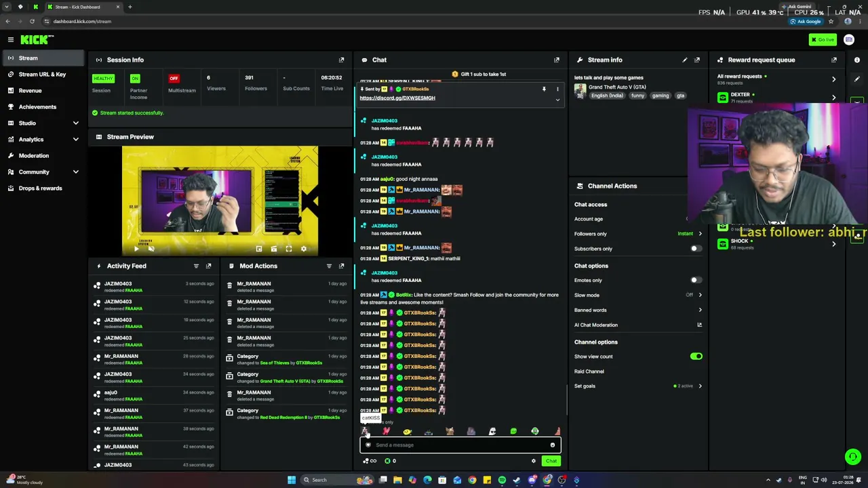Open the profile avatar menu
868x488 pixels.
(x=848, y=40)
